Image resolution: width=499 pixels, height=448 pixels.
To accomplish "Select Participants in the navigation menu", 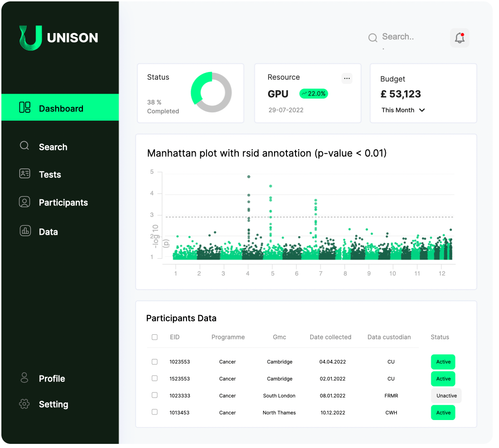I will click(63, 202).
